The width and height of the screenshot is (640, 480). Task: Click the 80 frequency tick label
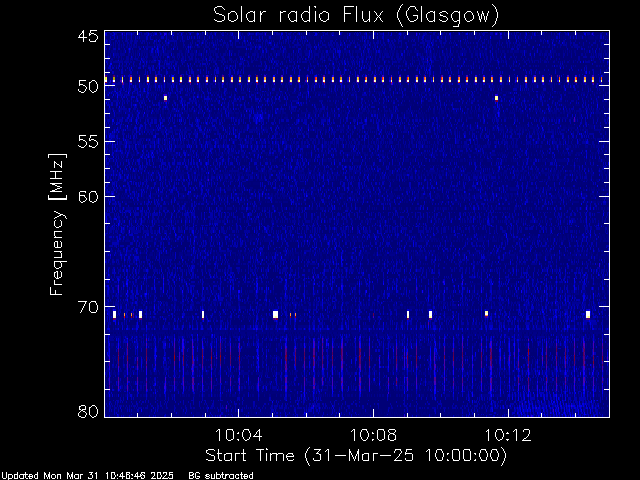click(x=88, y=411)
